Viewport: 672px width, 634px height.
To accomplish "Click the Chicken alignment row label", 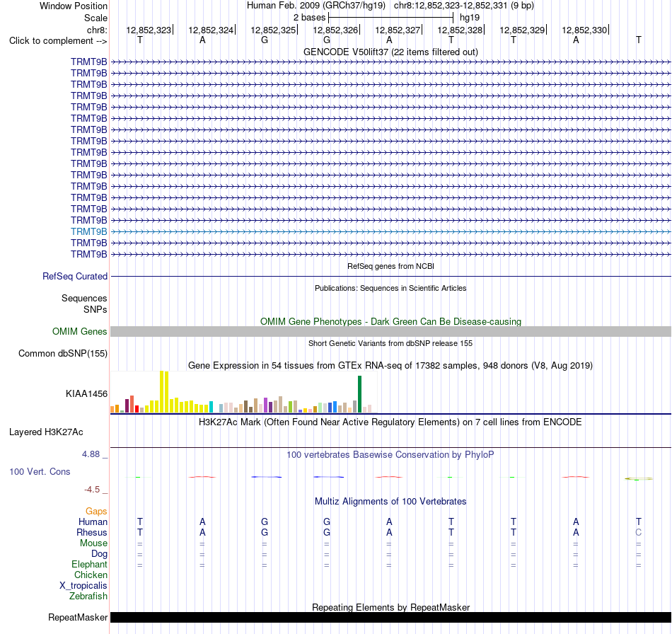I will (91, 575).
